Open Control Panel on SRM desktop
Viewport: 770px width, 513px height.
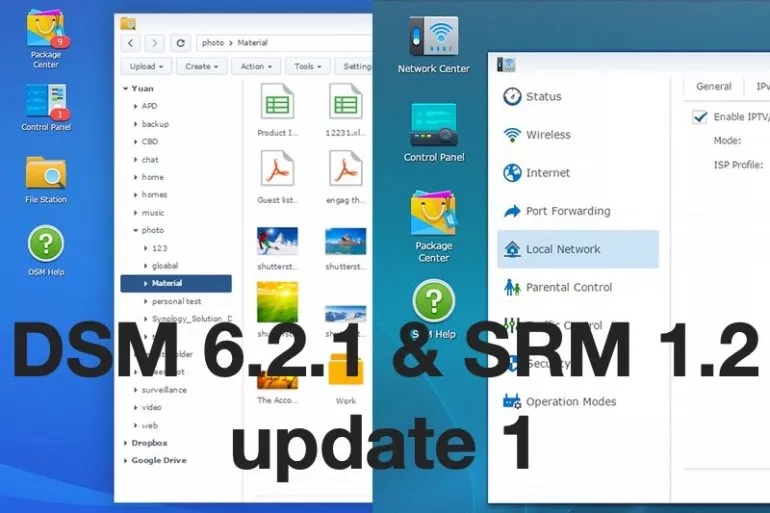click(x=434, y=133)
